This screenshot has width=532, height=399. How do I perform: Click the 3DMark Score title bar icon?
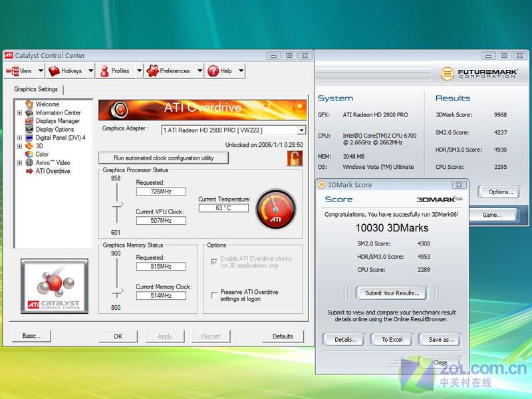tap(321, 185)
